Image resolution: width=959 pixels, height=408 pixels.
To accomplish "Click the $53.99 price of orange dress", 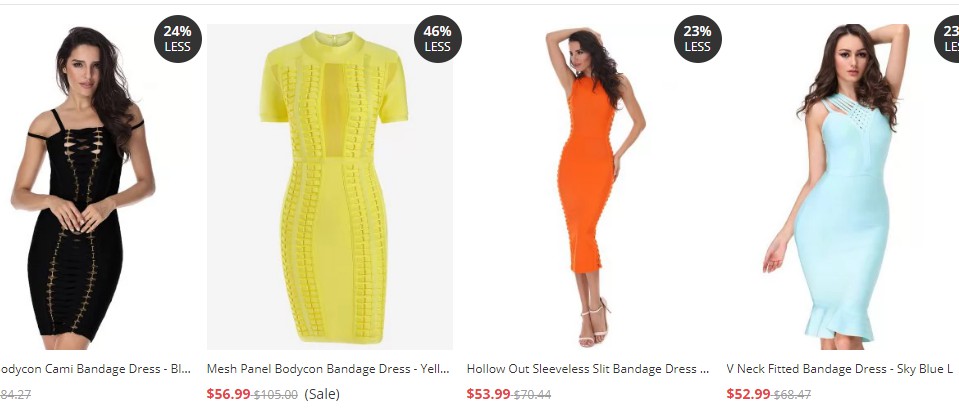I will click(488, 394).
